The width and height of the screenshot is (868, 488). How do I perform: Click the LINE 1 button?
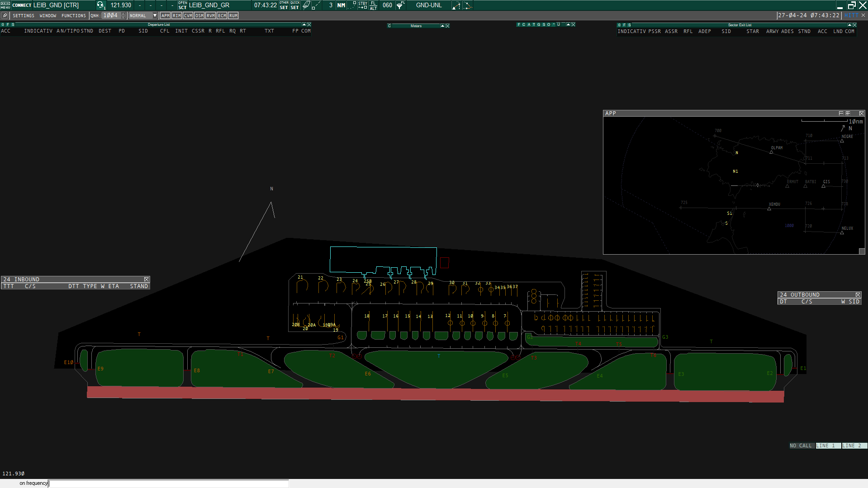click(828, 445)
